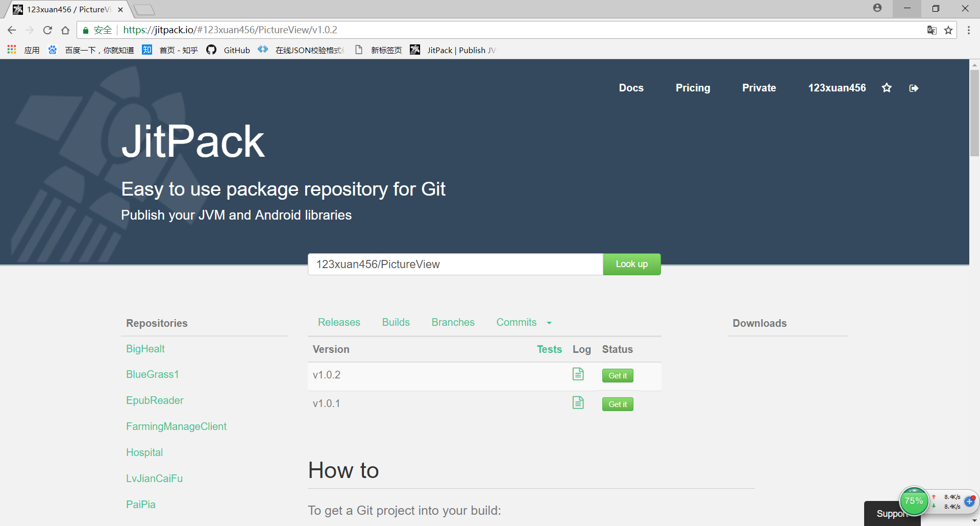
Task: Switch to the Commits tab
Action: click(517, 322)
